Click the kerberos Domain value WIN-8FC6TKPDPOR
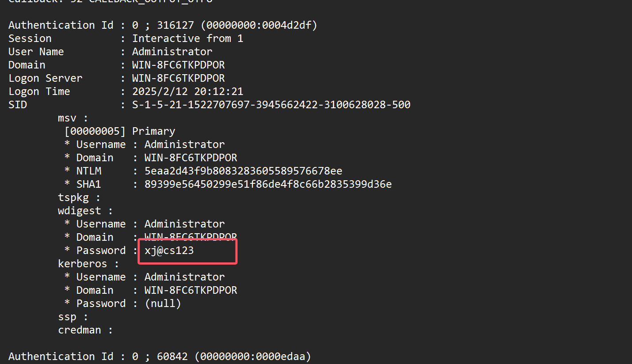The height and width of the screenshot is (364, 632). tap(191, 290)
